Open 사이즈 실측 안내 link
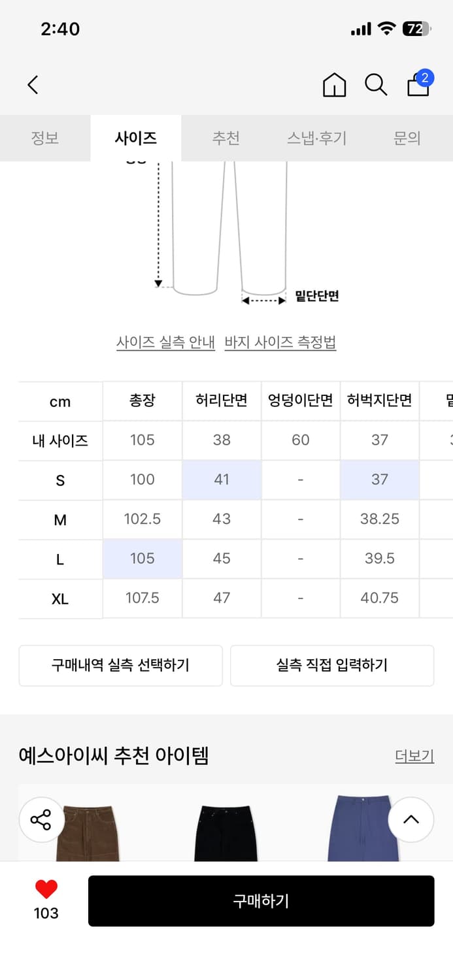 [x=165, y=342]
